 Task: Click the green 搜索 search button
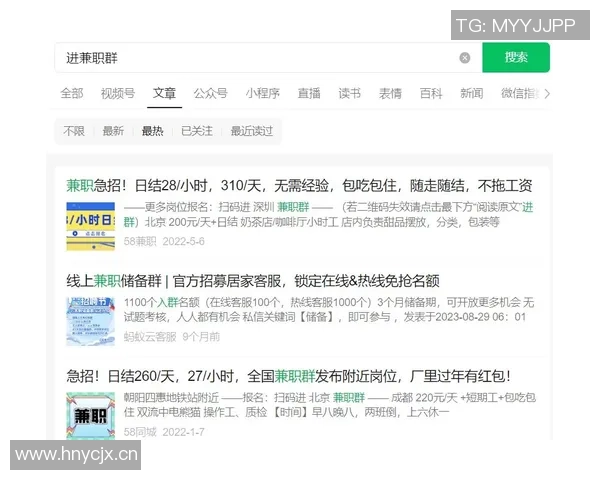[x=516, y=57]
